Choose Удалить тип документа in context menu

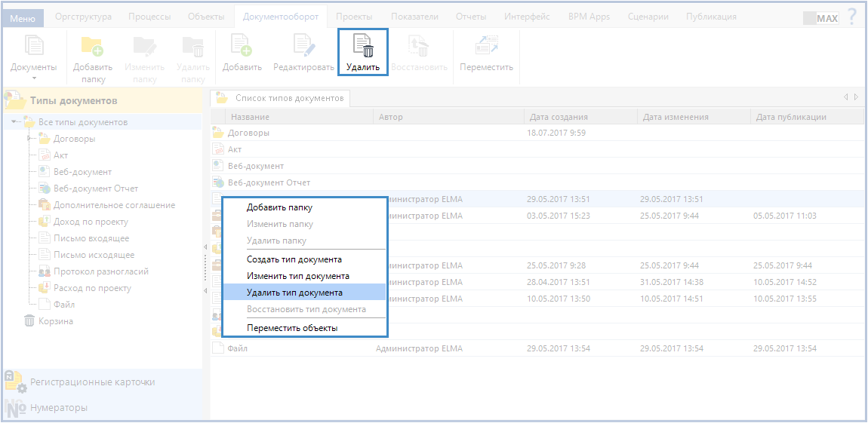(x=294, y=293)
